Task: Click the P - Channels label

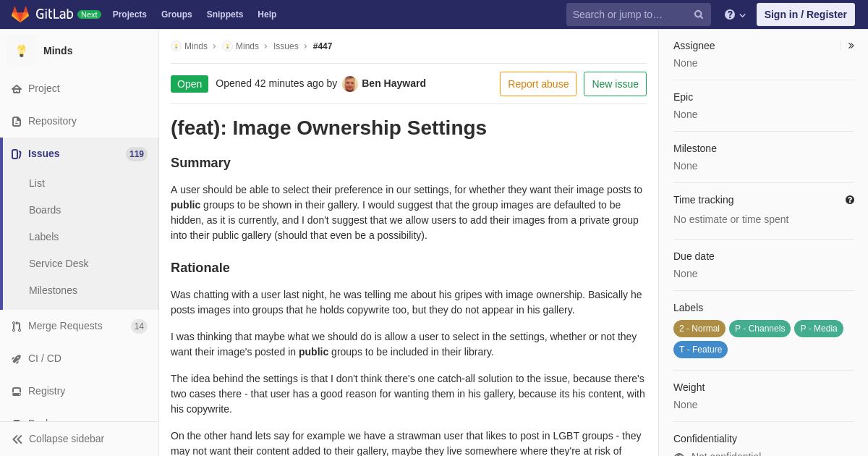Action: [x=759, y=329]
